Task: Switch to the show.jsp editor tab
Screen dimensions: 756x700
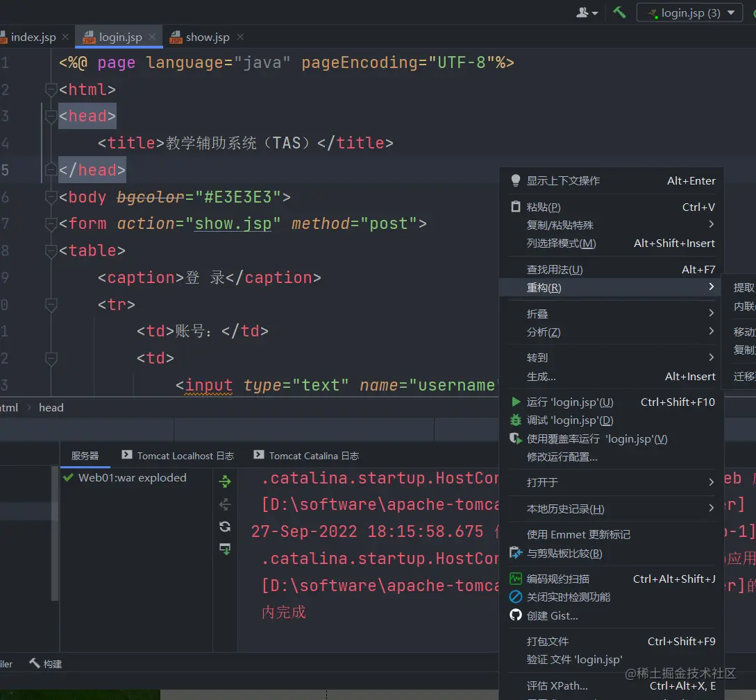Action: [208, 37]
